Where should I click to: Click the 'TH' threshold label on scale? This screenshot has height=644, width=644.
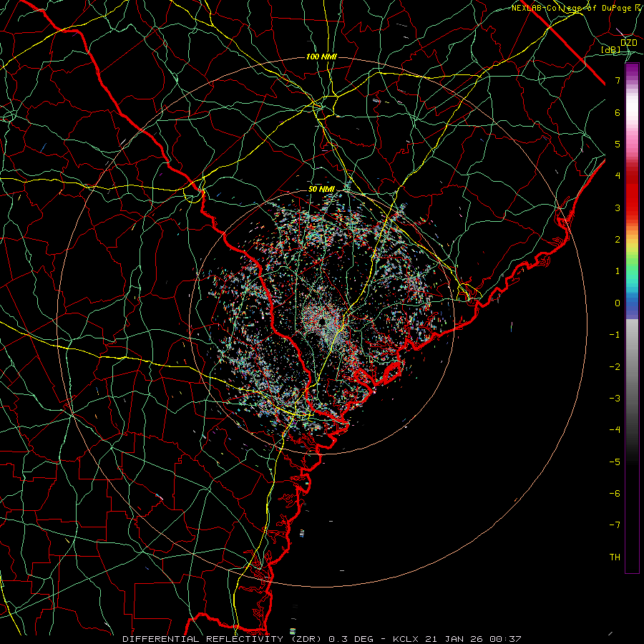(615, 557)
